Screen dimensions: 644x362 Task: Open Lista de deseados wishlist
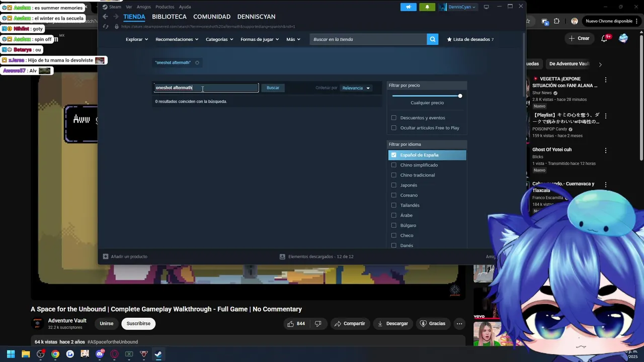470,39
